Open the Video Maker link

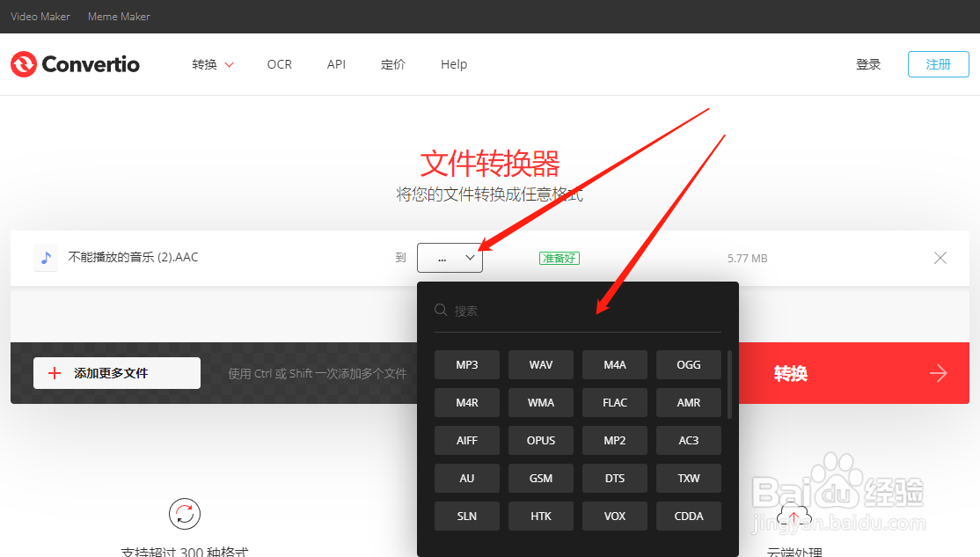(x=40, y=16)
